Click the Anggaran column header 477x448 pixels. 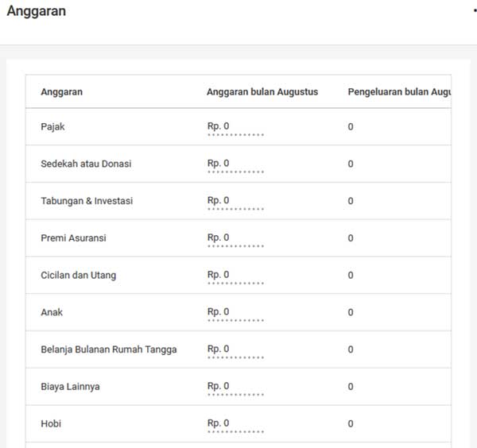point(61,92)
